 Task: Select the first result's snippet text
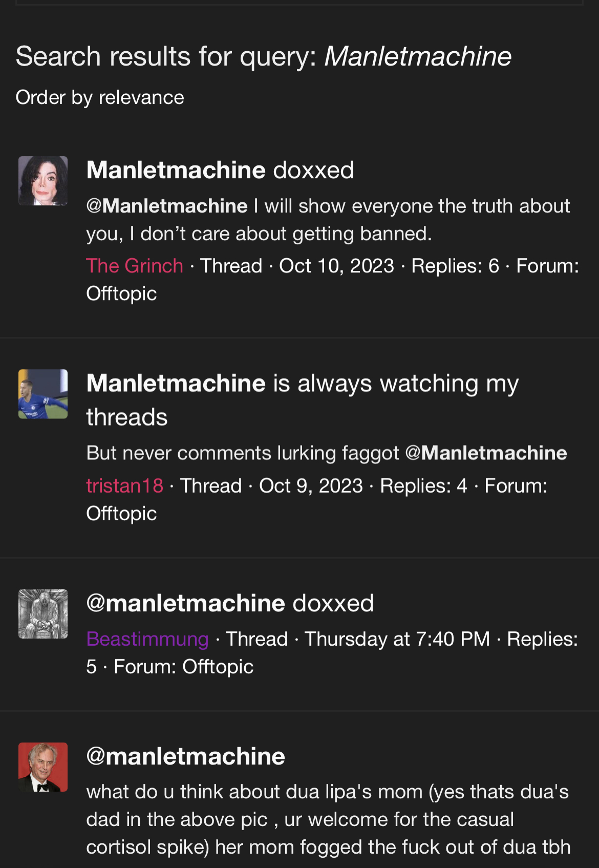328,220
